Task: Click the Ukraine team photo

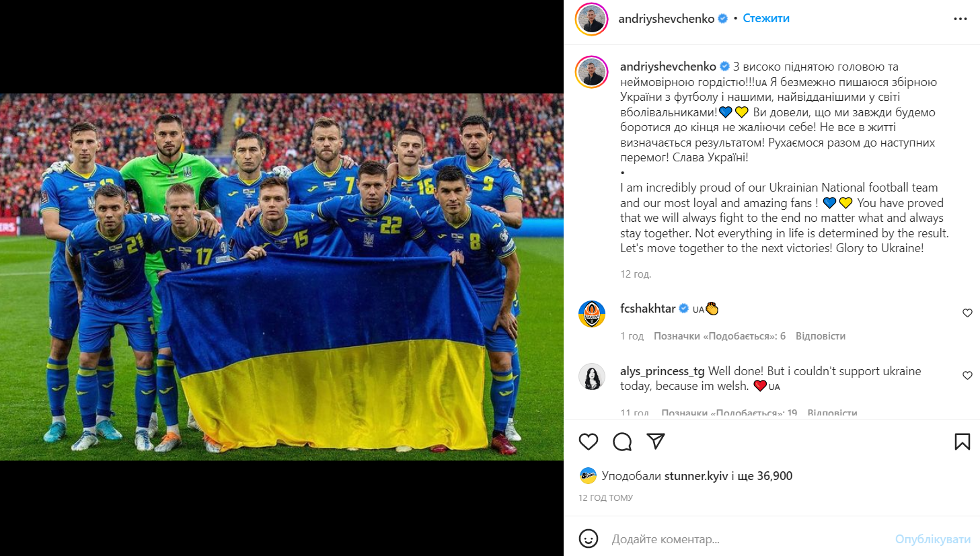Action: pos(282,277)
